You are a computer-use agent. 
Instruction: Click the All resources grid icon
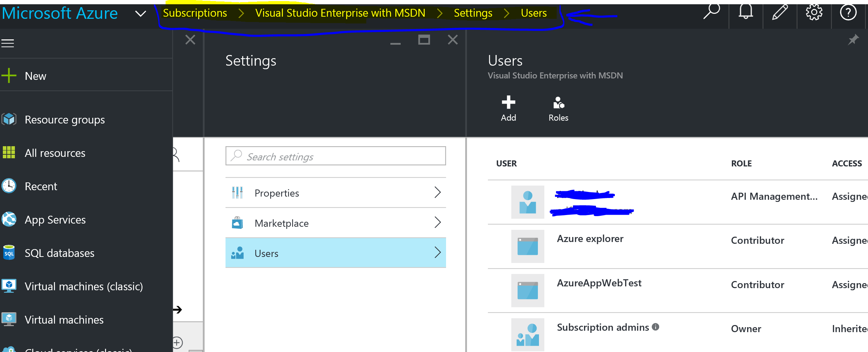click(x=9, y=153)
